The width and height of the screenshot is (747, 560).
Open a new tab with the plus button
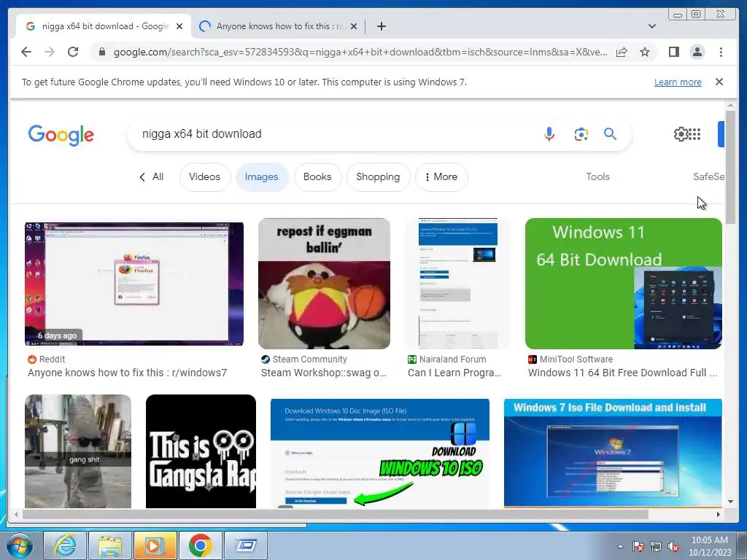381,26
